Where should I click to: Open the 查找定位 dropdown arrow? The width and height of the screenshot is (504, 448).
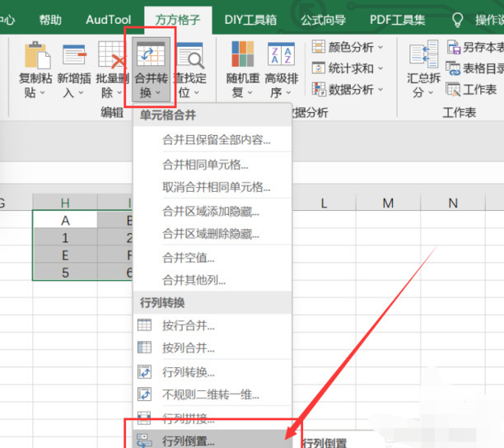(197, 93)
